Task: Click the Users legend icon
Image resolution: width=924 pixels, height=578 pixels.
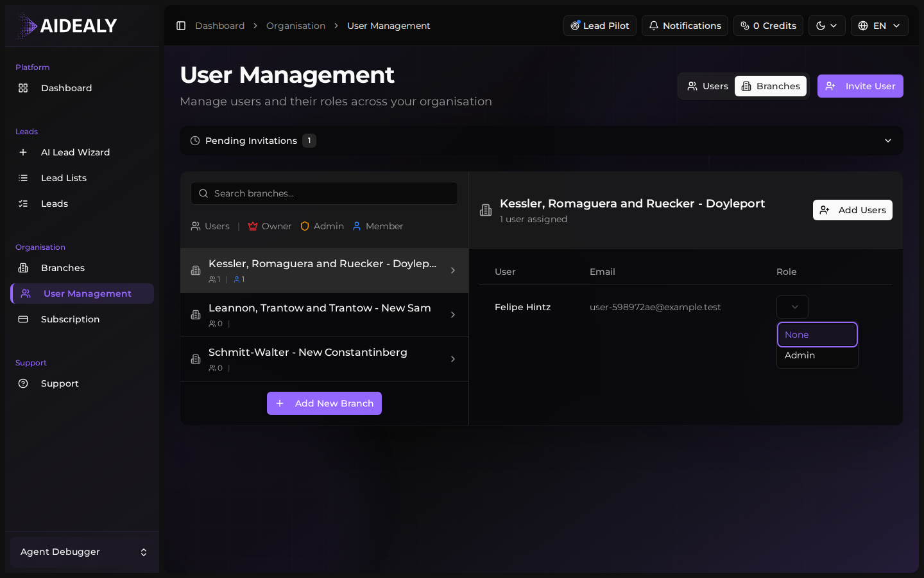Action: [x=196, y=226]
